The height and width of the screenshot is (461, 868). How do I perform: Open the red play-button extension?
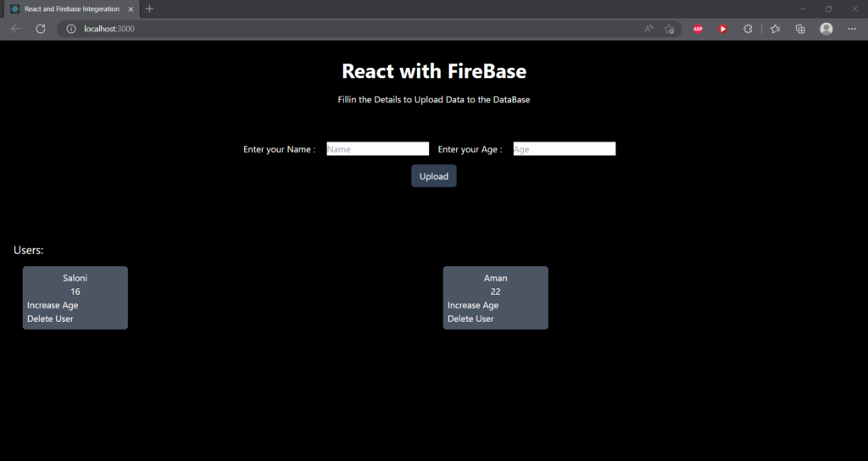723,29
